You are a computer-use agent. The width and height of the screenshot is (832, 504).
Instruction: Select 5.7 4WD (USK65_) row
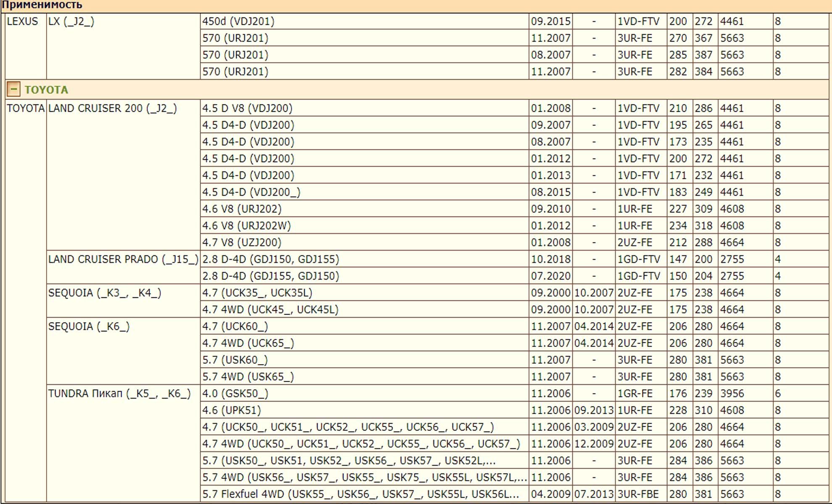coord(514,377)
